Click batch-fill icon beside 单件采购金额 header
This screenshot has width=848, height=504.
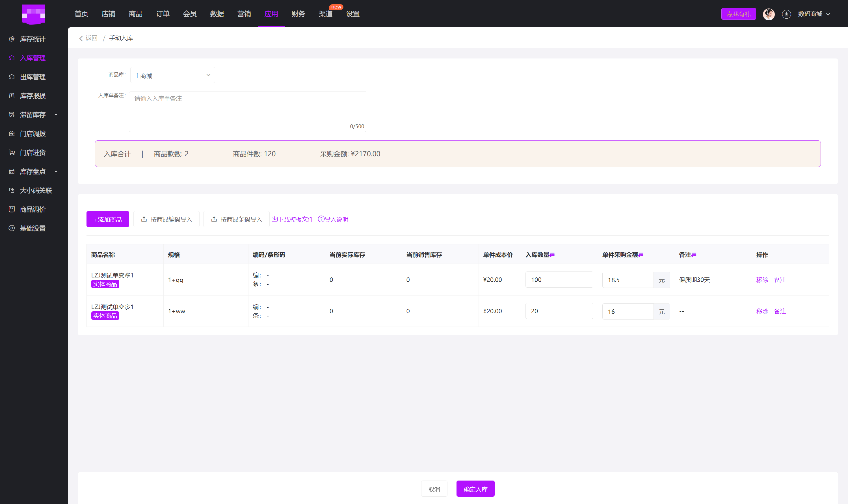coord(641,255)
